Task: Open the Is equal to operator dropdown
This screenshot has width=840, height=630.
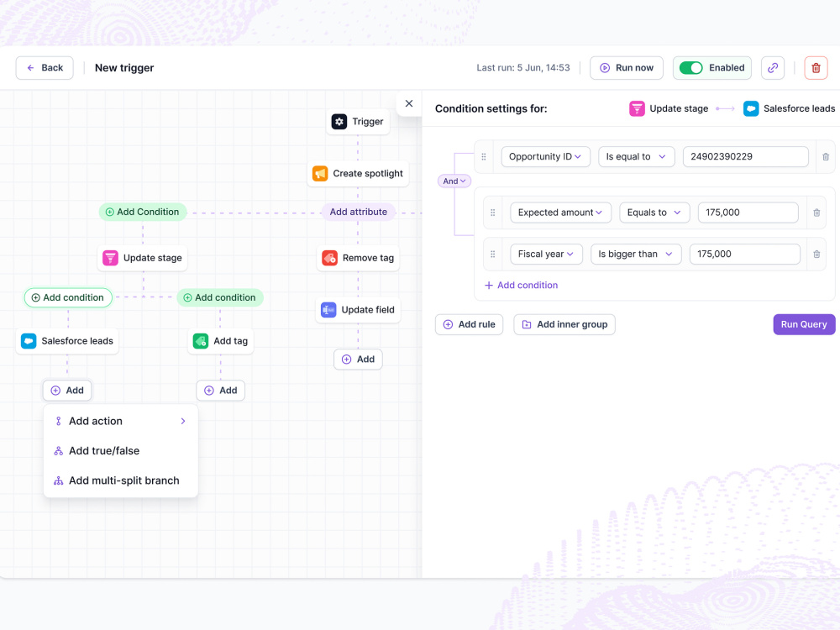Action: (x=636, y=157)
